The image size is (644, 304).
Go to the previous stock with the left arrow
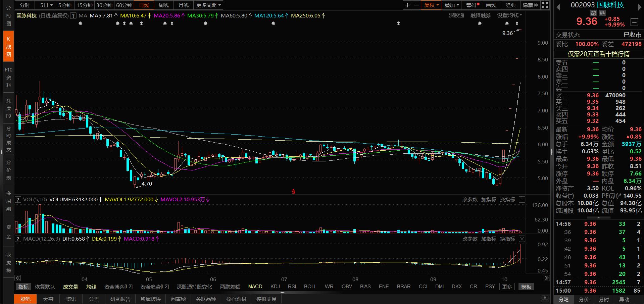click(x=558, y=7)
